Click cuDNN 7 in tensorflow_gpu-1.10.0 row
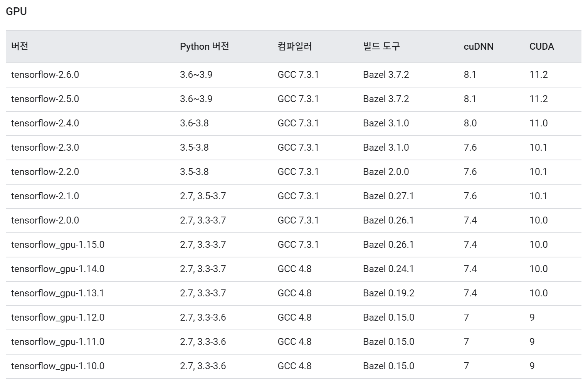 pyautogui.click(x=467, y=366)
